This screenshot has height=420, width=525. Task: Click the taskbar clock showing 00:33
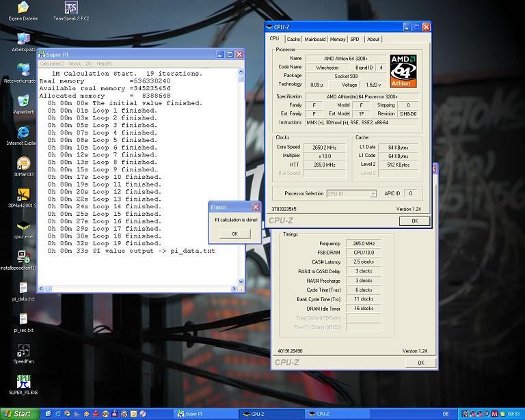tap(513, 414)
